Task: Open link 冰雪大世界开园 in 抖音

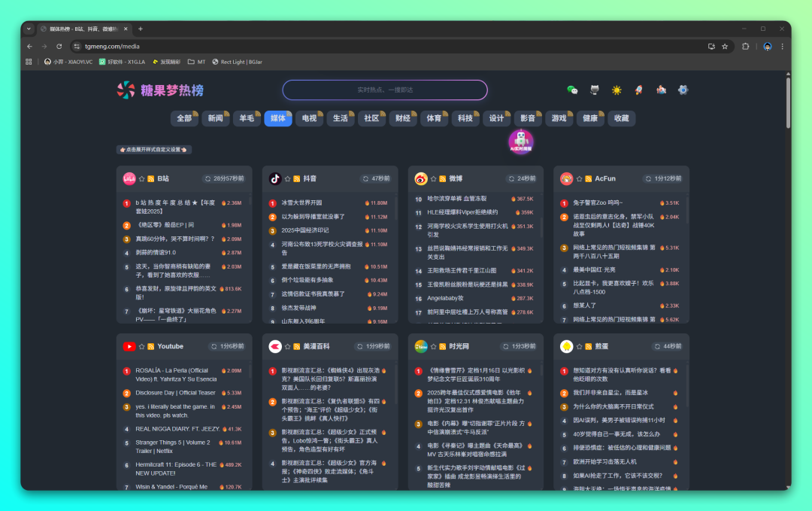Action: point(301,202)
